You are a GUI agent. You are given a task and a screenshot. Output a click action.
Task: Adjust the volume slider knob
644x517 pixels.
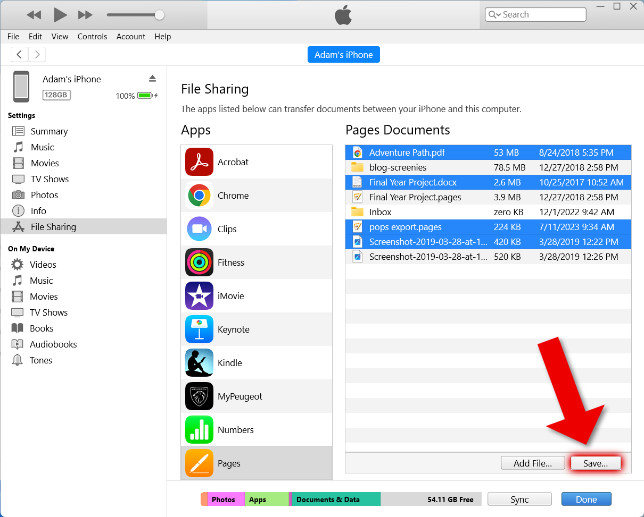click(159, 15)
